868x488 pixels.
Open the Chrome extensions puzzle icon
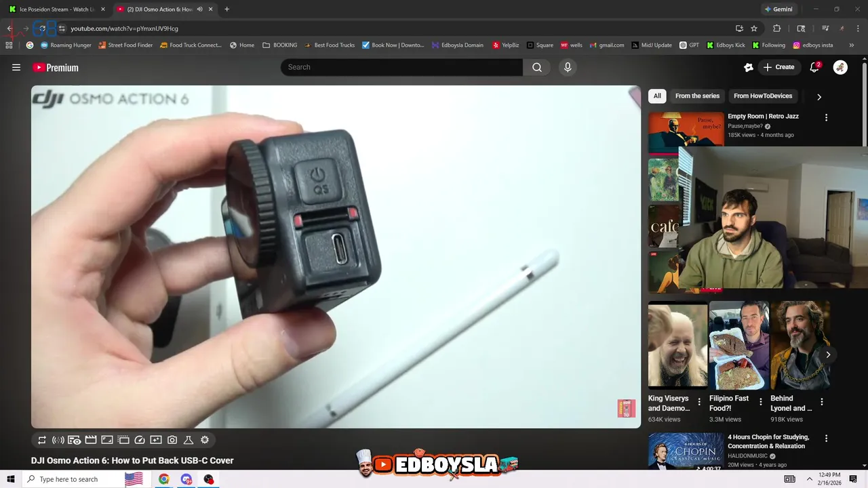tap(777, 28)
